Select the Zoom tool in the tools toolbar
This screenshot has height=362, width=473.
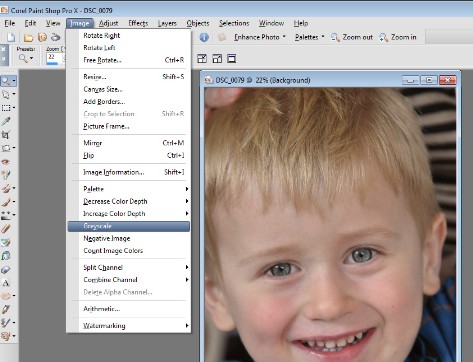pos(6,81)
